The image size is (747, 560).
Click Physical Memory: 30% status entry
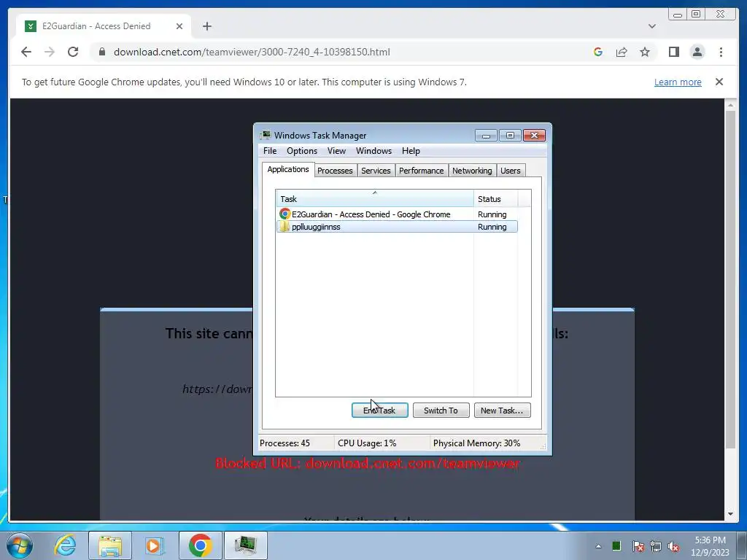476,443
